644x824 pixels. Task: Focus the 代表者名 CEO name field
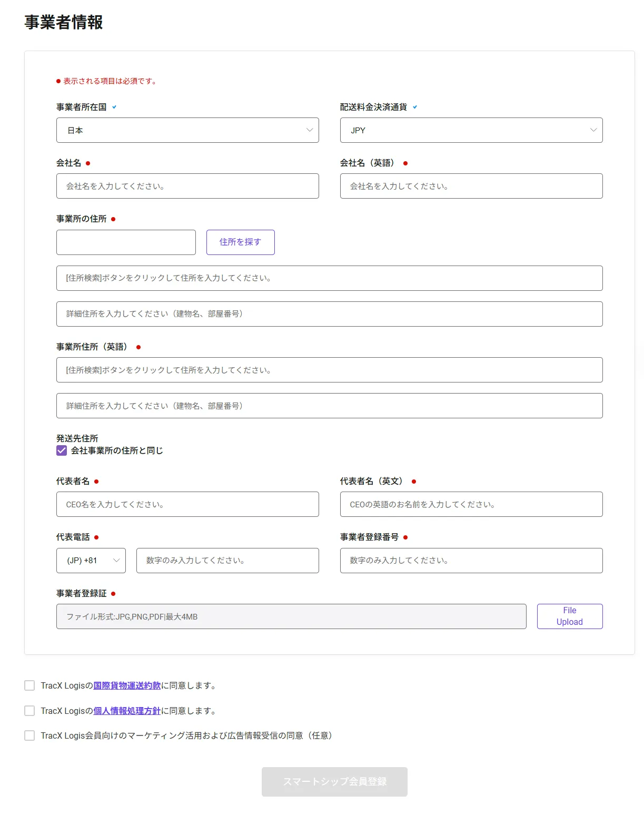point(187,504)
